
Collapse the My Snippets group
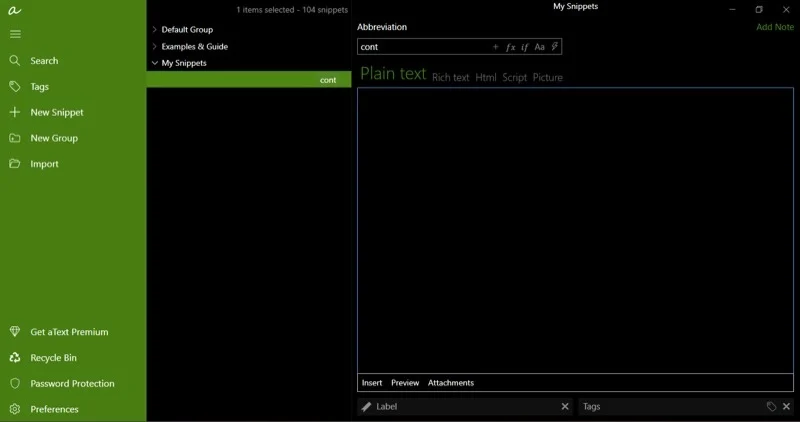click(154, 63)
